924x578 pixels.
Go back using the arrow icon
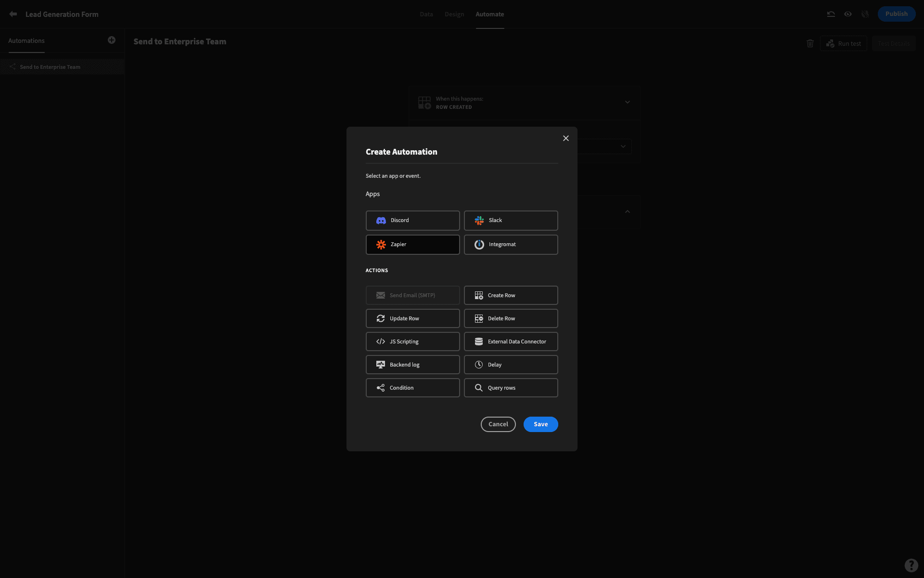tap(13, 14)
